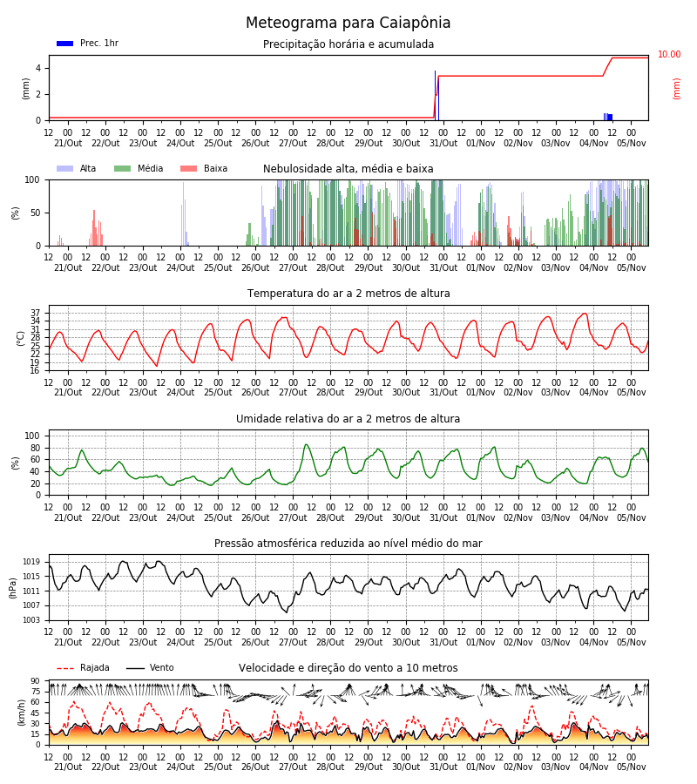Click the Umidade relativa do ar chart title

pyautogui.click(x=348, y=418)
